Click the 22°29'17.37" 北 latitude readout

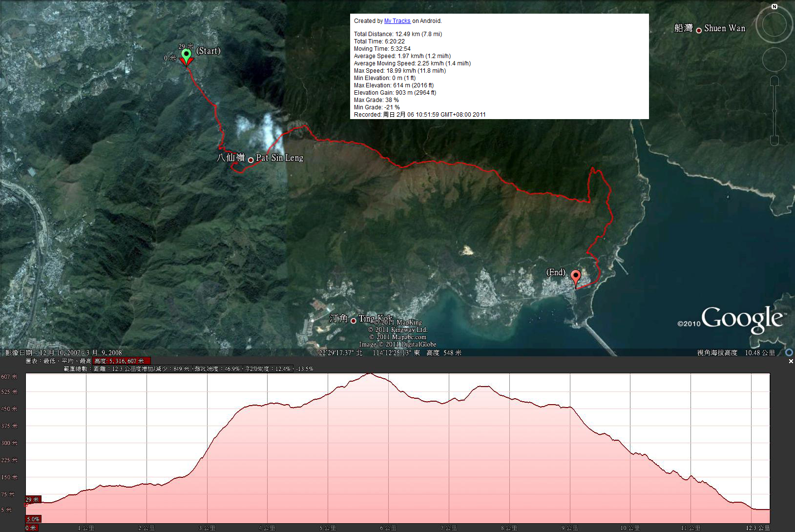tap(340, 352)
